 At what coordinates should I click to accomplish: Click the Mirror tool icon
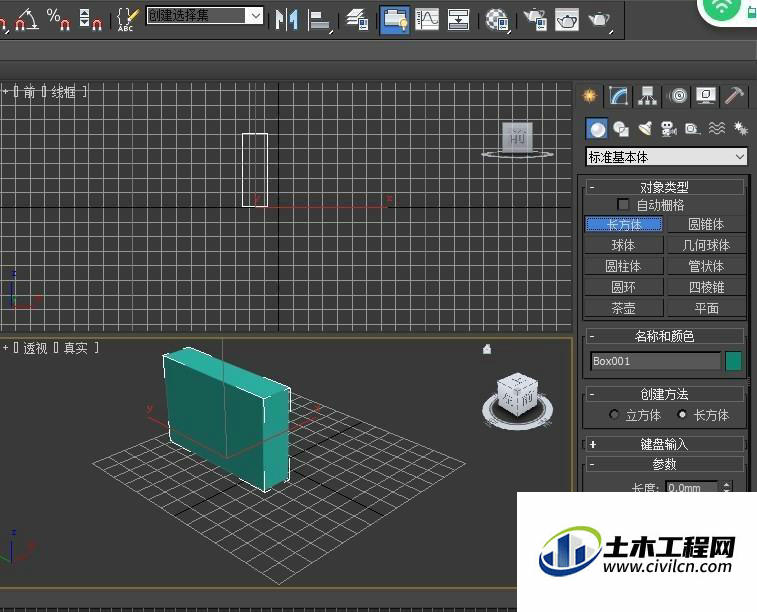(x=286, y=19)
